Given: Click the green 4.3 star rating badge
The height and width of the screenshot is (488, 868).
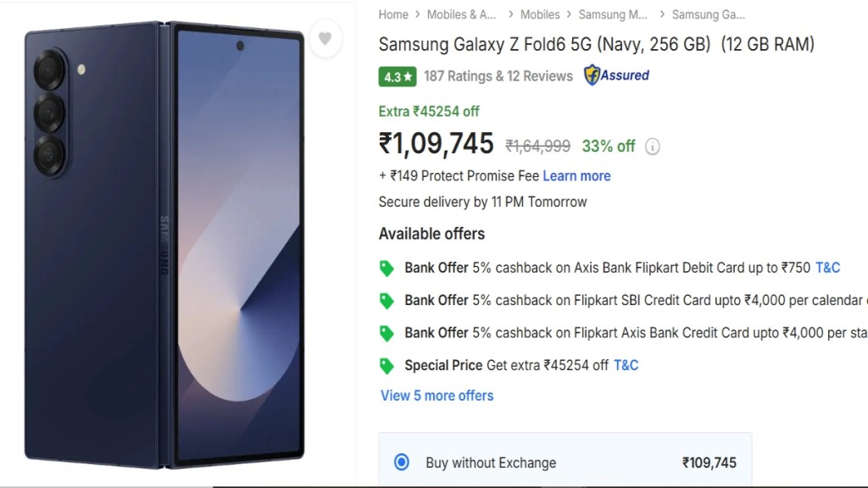Looking at the screenshot, I should click(x=398, y=76).
